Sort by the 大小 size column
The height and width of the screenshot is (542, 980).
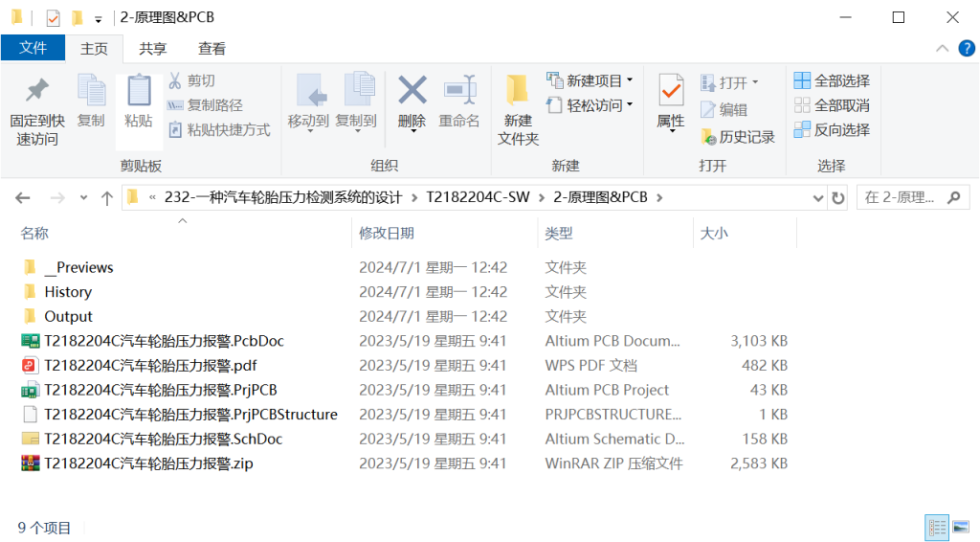pos(714,234)
